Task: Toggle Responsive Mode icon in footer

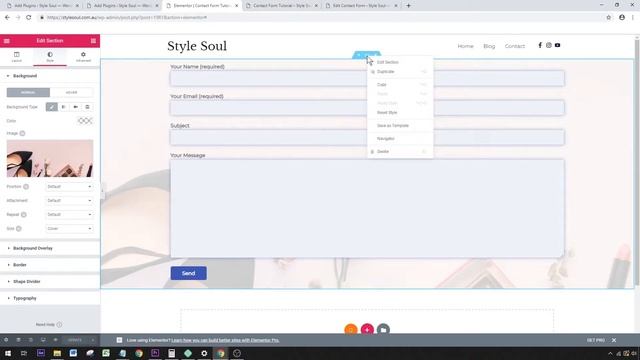Action: coord(43,340)
